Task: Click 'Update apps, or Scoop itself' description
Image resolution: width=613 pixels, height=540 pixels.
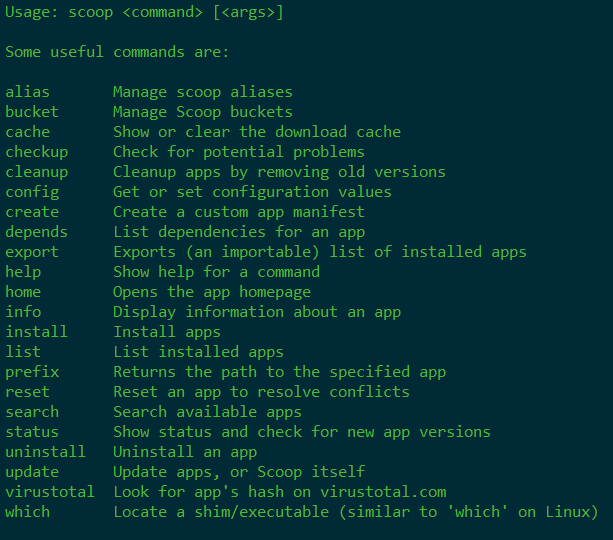Action: tap(239, 472)
